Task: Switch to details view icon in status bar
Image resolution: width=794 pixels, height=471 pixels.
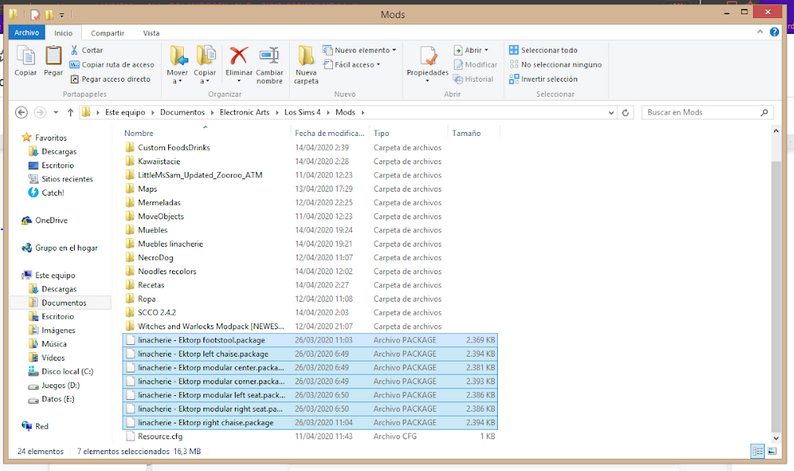Action: [758, 451]
